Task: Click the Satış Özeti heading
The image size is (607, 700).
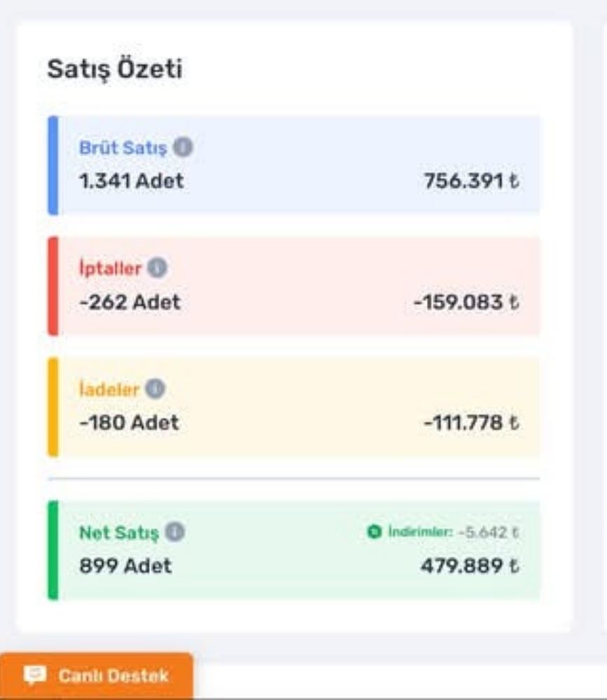Action: [114, 70]
